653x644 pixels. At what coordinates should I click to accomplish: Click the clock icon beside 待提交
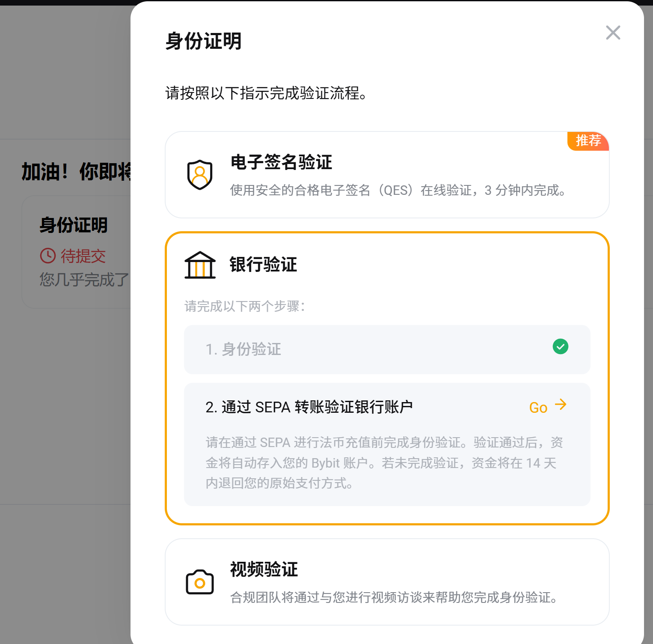coord(48,256)
